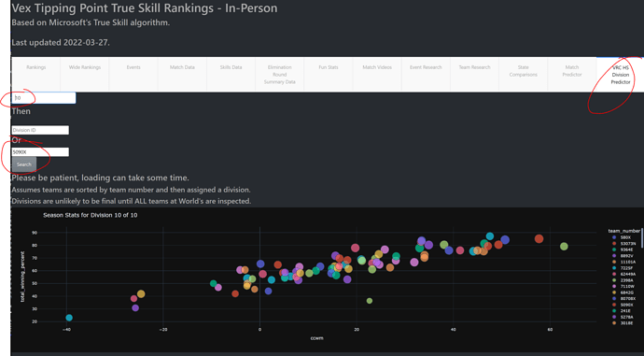
Task: Go to Elimination Round Summary Data tab
Action: 280,75
